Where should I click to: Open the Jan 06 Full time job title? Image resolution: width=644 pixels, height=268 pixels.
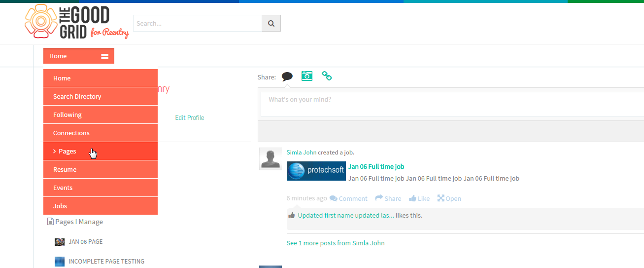[x=376, y=166]
